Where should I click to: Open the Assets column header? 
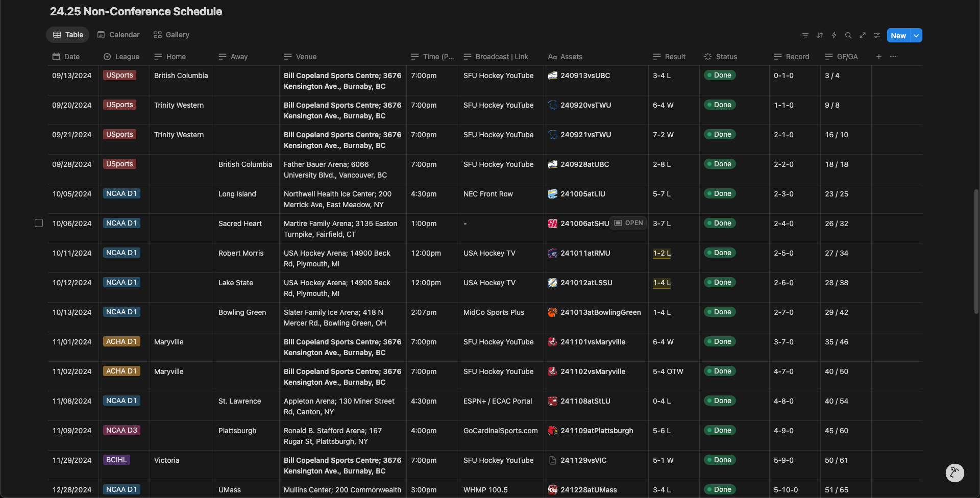(x=596, y=57)
